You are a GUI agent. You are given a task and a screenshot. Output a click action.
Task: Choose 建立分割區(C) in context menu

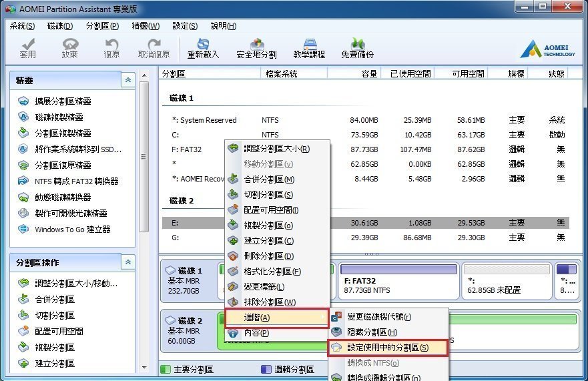tap(277, 241)
